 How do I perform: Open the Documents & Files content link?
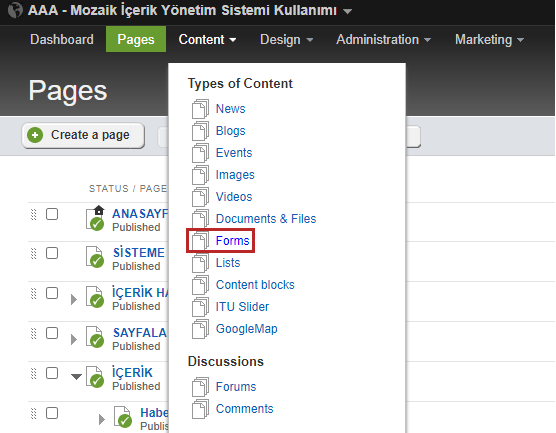[x=266, y=219]
